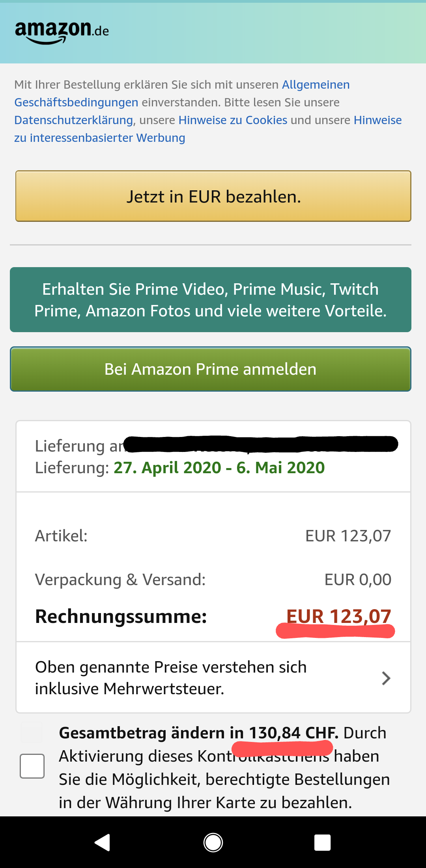The width and height of the screenshot is (426, 868).
Task: Click 'Jetzt in EUR bezahlen' button
Action: [213, 196]
